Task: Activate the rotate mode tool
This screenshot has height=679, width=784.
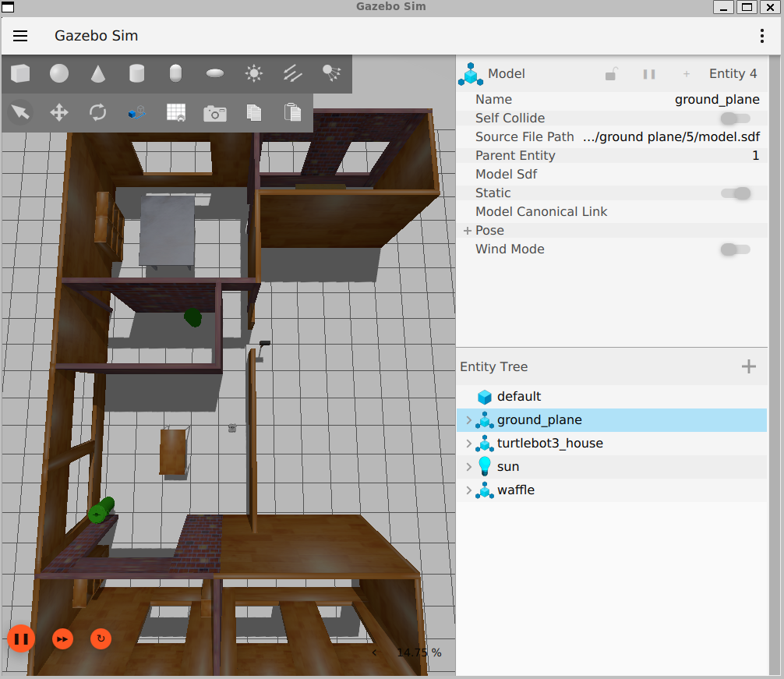Action: (98, 113)
